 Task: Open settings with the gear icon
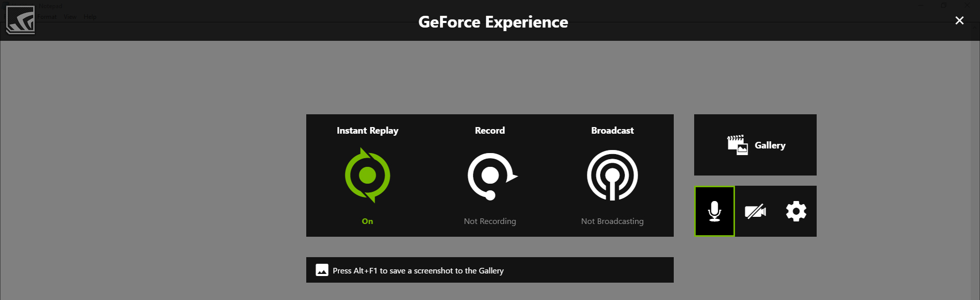(796, 211)
